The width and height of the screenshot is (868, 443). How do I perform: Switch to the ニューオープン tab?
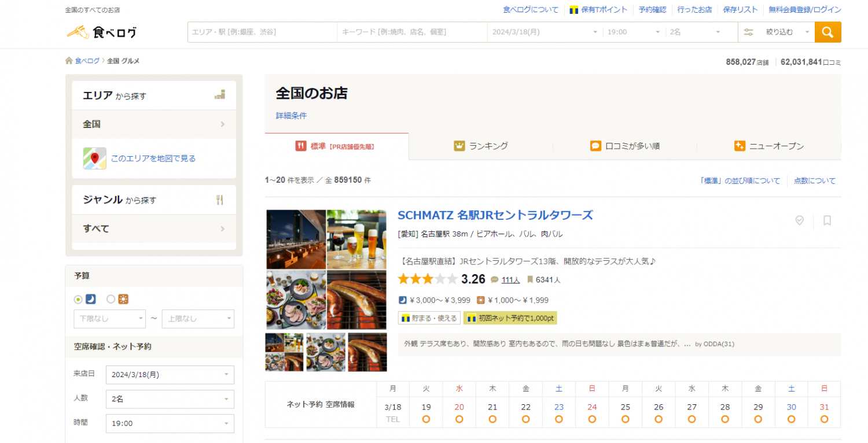769,146
